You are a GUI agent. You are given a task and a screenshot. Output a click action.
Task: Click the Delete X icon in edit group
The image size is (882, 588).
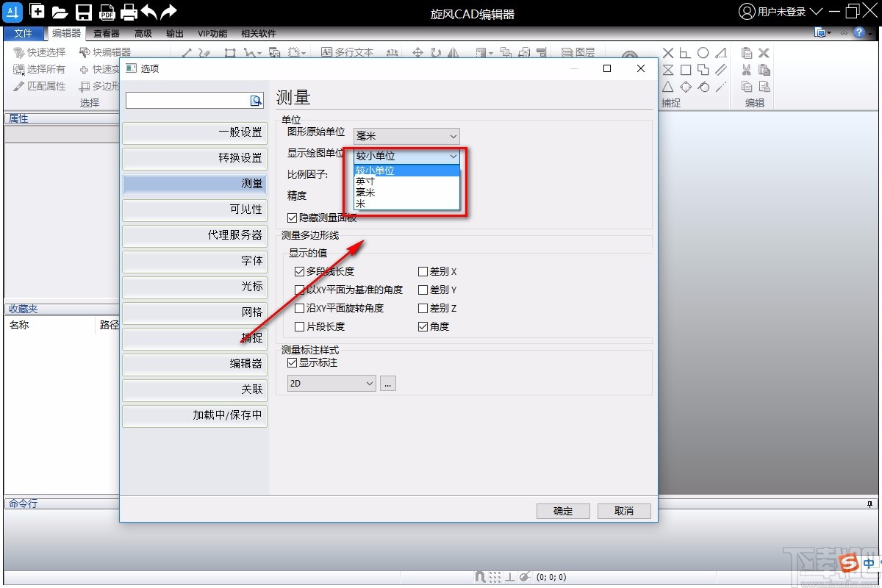click(x=764, y=53)
